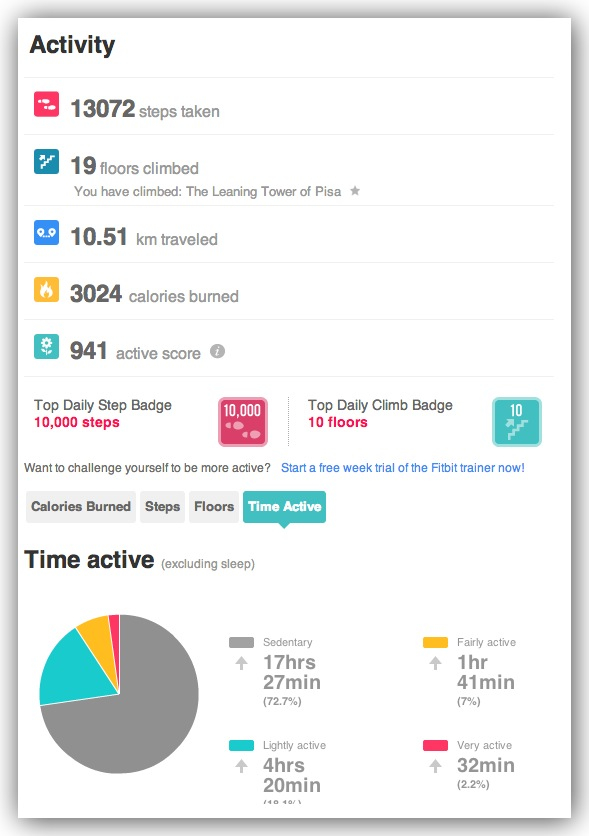
Task: Open the active score info icon
Action: coord(217,351)
